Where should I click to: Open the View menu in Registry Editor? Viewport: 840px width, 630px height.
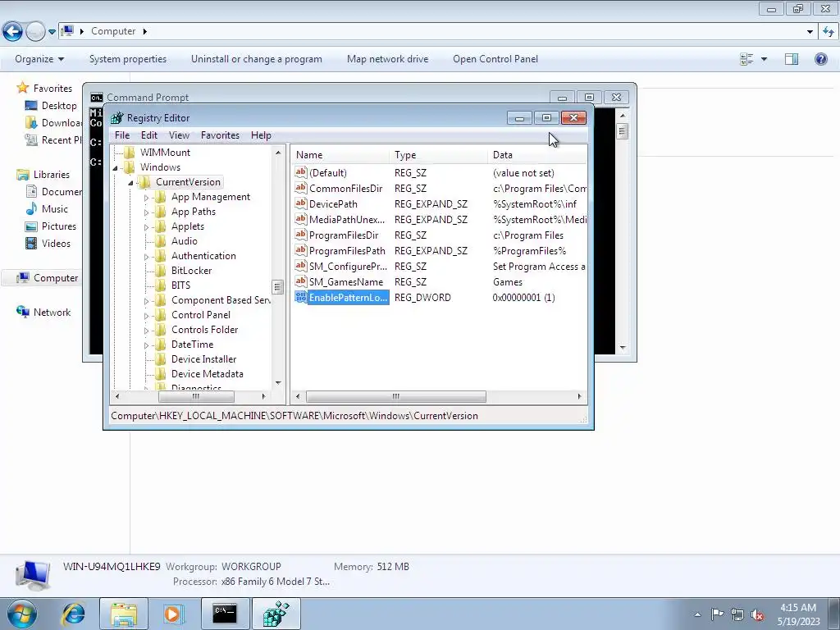pyautogui.click(x=179, y=135)
